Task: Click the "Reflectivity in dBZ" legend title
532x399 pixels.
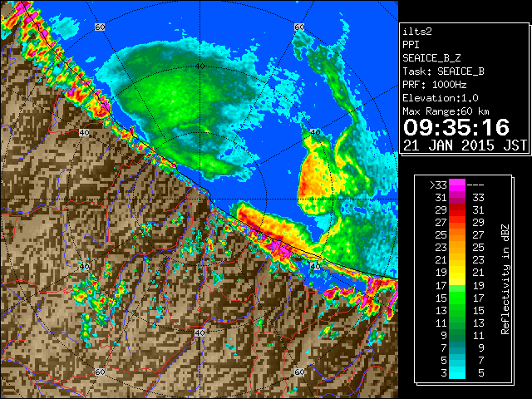Action: pos(505,279)
